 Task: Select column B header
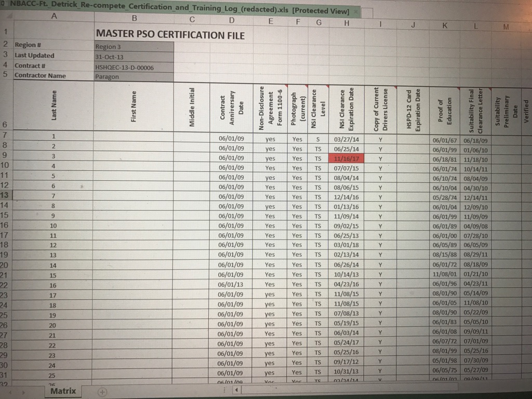click(134, 19)
